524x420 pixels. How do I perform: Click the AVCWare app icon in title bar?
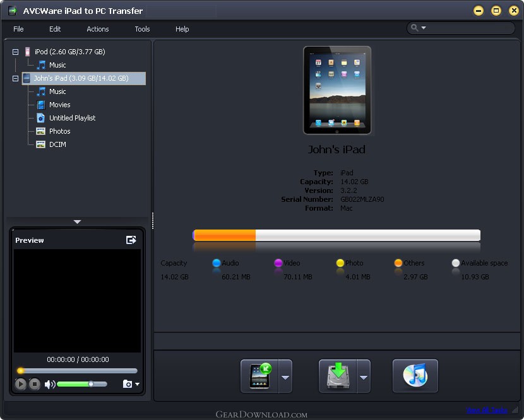tap(13, 11)
